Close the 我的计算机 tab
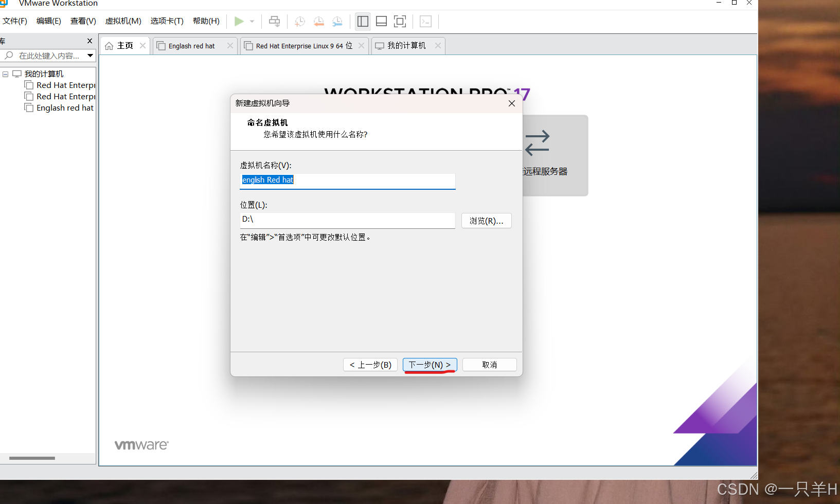 click(x=438, y=46)
